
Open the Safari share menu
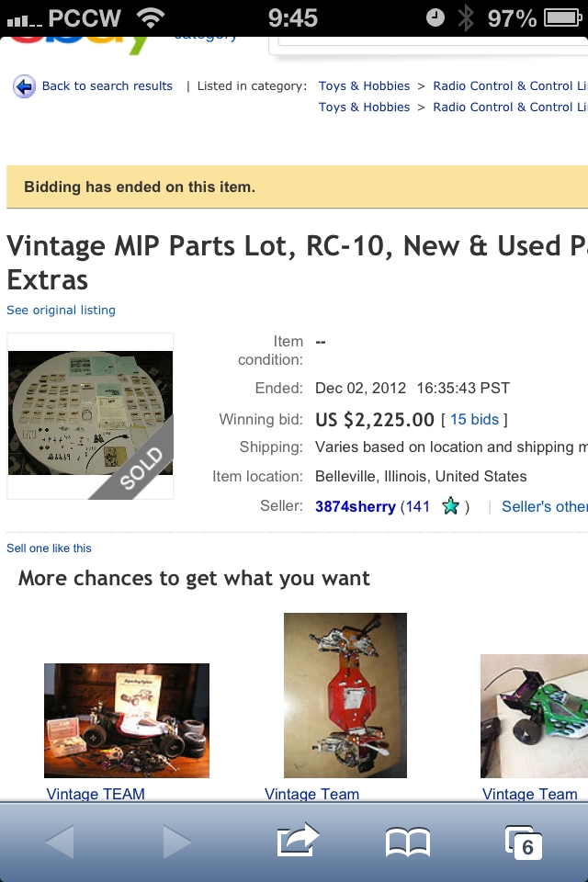(x=297, y=840)
